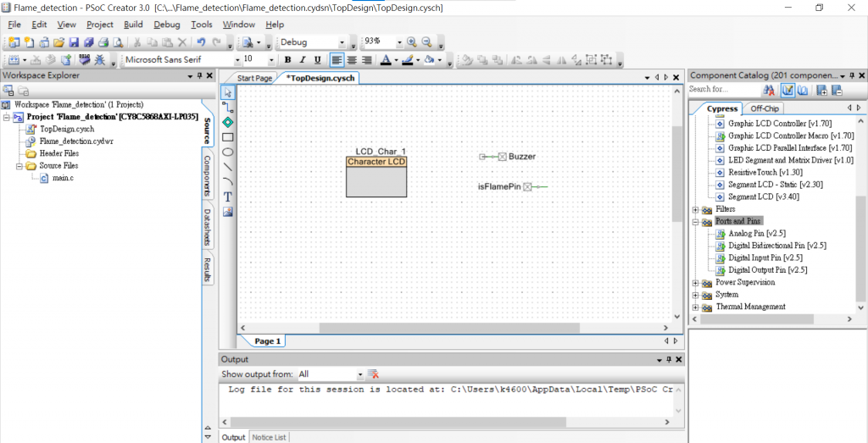The height and width of the screenshot is (443, 868).
Task: Collapse the Ports and Pins category
Action: (695, 222)
